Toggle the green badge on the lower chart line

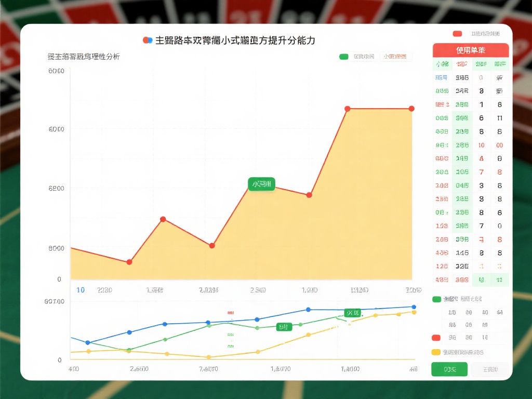(x=283, y=327)
